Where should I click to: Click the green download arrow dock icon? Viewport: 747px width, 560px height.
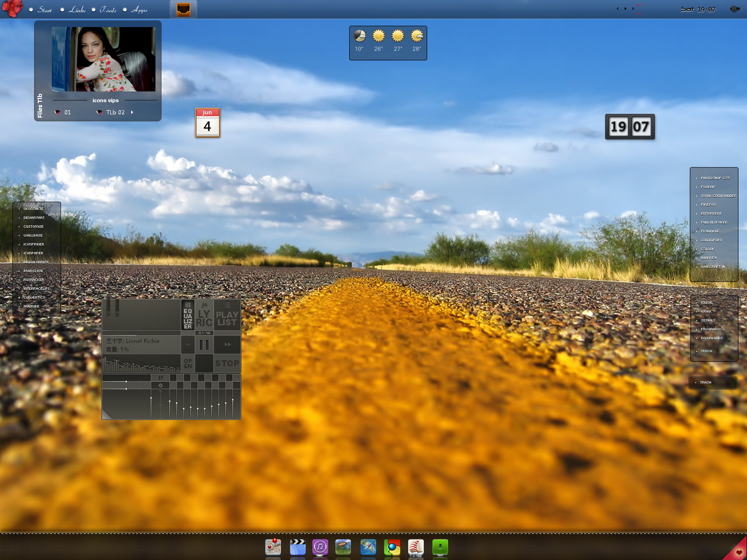(x=440, y=547)
